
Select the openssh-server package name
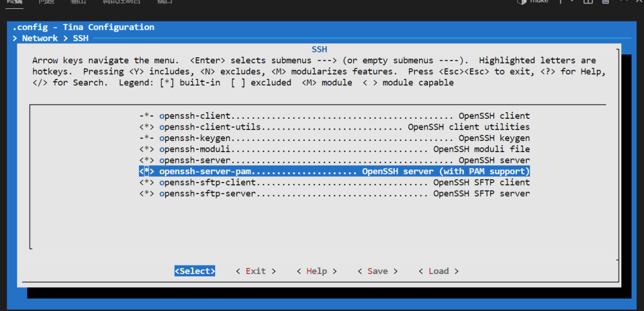coord(194,160)
